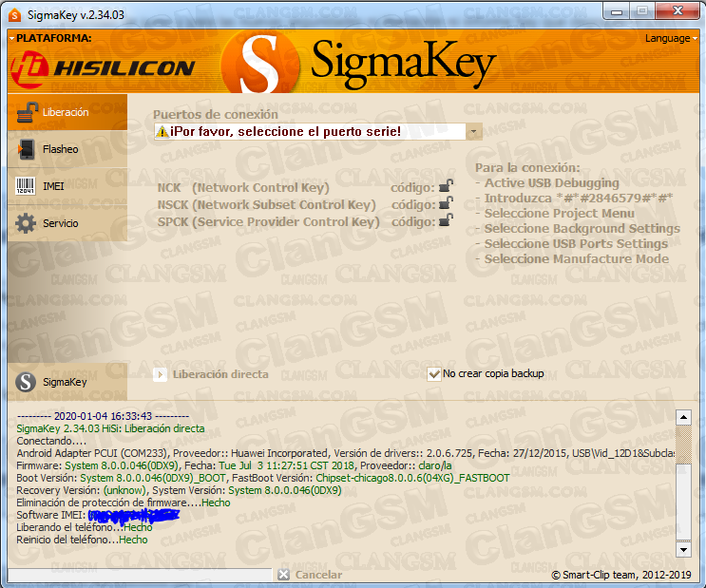The image size is (706, 588).
Task: Click the Android Adapter PCUI (COM233) log line
Action: (x=345, y=453)
